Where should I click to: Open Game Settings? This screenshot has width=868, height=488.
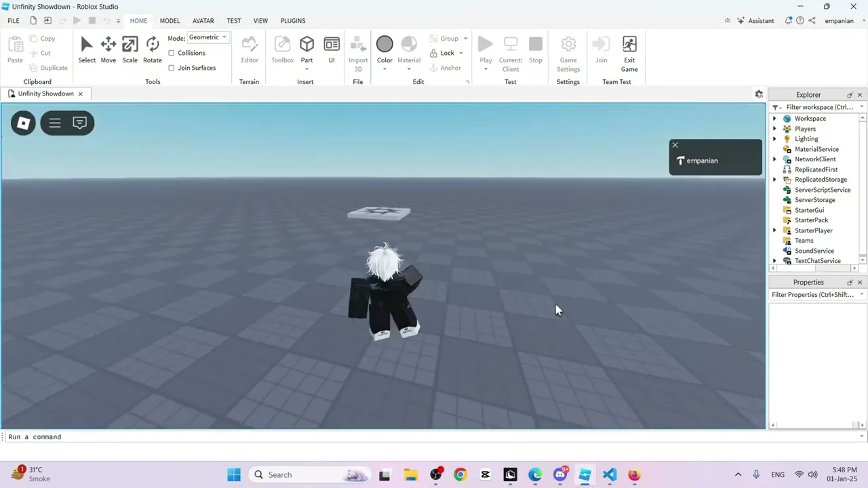[568, 54]
